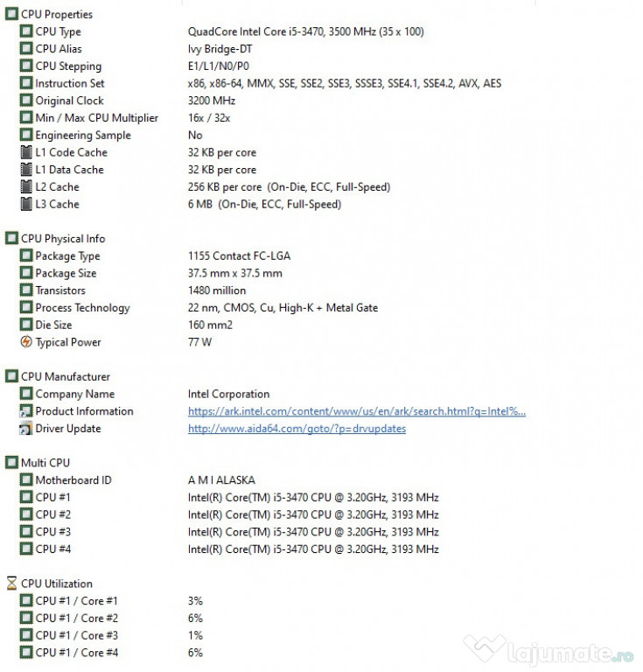Select the CPU Type label
This screenshot has width=643, height=672.
58,31
